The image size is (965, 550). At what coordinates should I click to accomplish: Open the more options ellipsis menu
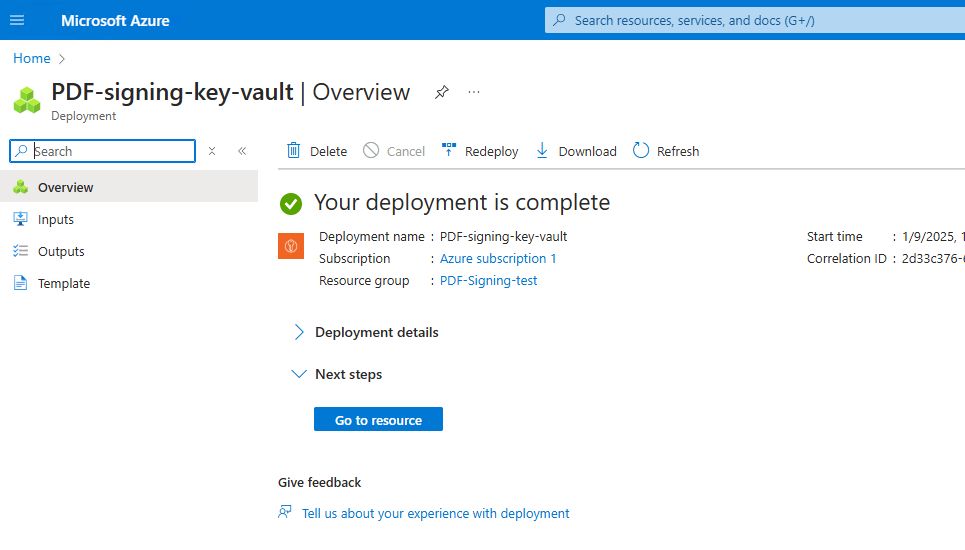pos(473,92)
